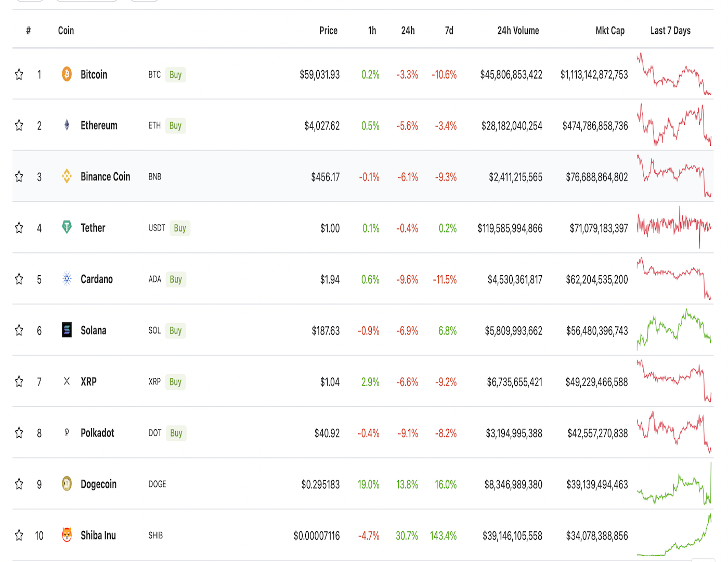The width and height of the screenshot is (728, 562).
Task: Open the Polkadot coin name link
Action: 97,433
